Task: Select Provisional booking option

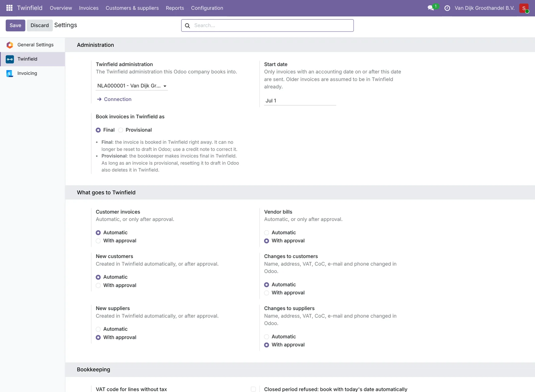Action: tap(121, 130)
